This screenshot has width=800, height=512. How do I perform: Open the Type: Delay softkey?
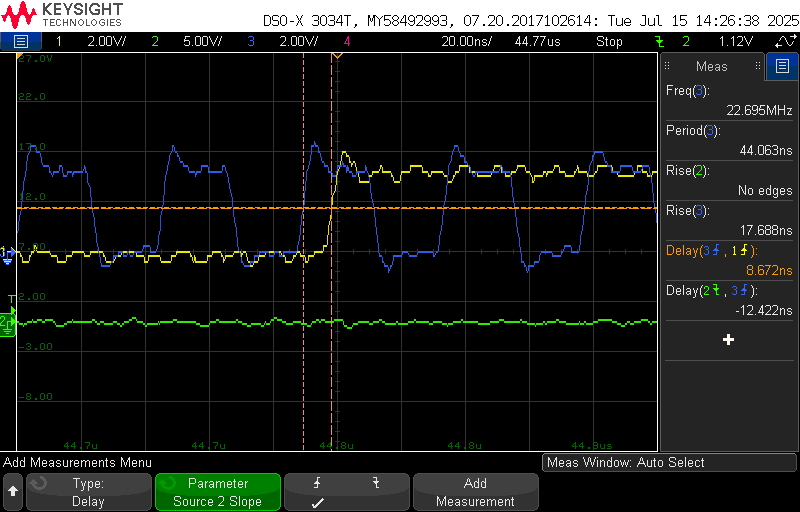[88, 492]
